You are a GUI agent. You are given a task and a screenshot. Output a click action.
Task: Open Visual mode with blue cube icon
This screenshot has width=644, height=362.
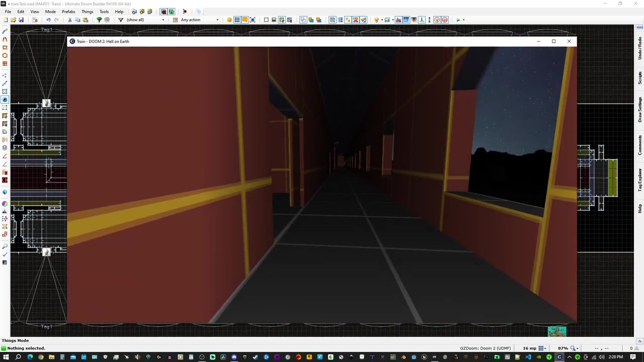[5, 192]
